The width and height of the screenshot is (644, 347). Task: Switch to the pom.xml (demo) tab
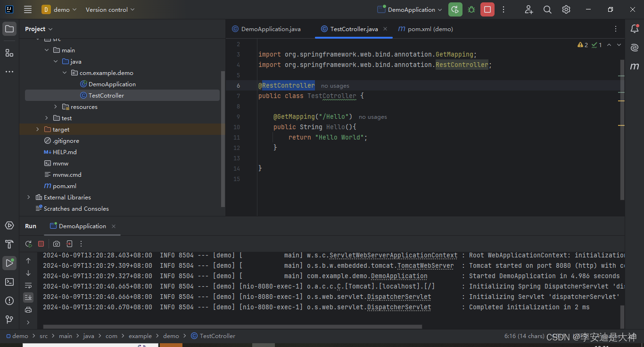[x=425, y=29]
